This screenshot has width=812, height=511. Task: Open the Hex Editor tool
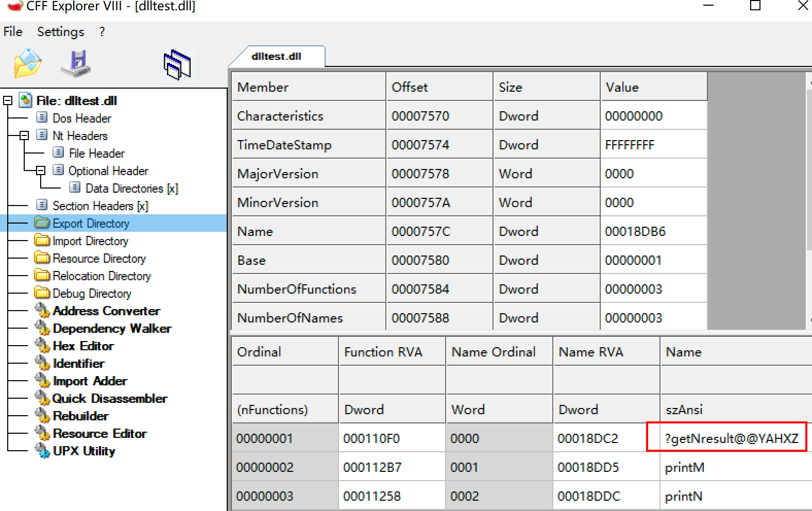[x=82, y=346]
